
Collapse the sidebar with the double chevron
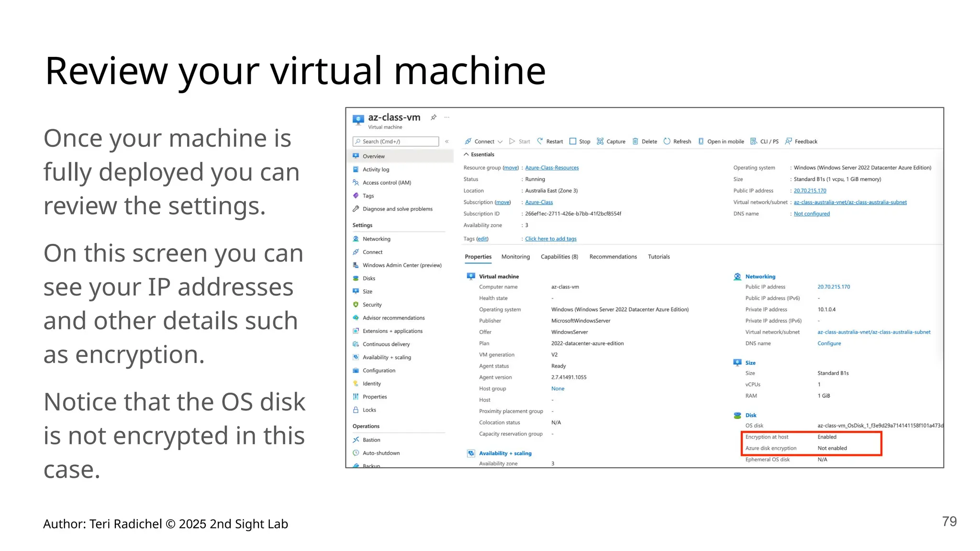click(447, 142)
